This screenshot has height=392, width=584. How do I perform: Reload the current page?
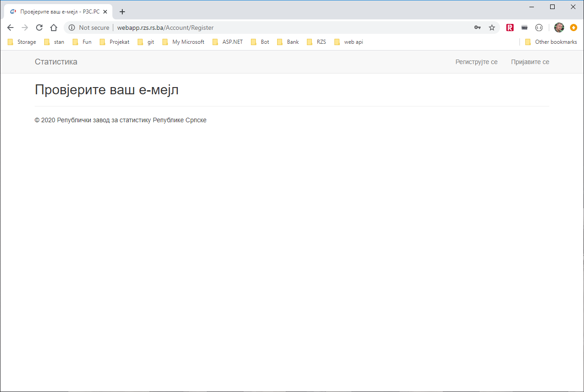(x=39, y=28)
